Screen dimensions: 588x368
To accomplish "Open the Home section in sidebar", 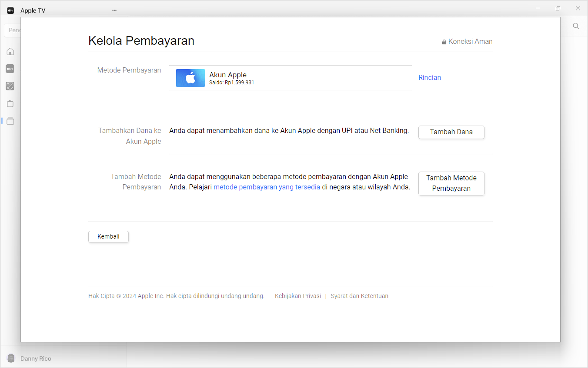I will pos(10,51).
